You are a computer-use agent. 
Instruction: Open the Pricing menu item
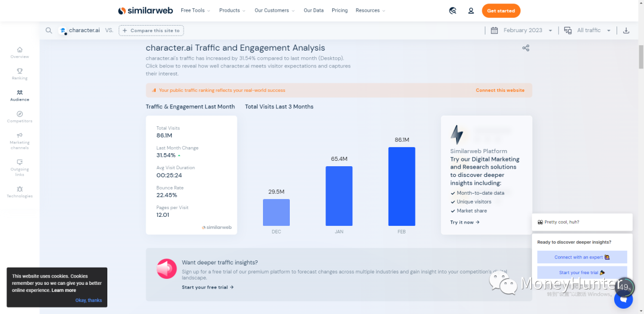pyautogui.click(x=339, y=11)
